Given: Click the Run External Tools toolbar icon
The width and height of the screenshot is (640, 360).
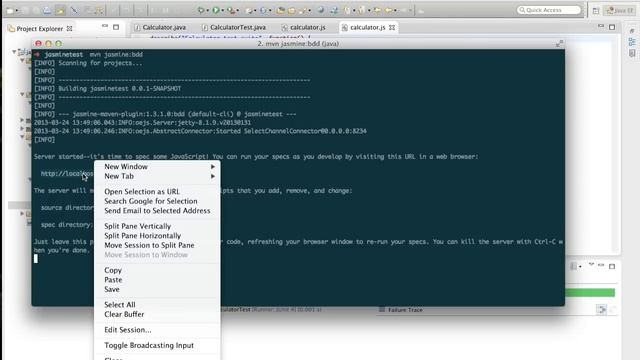Looking at the screenshot, I should (231, 10).
